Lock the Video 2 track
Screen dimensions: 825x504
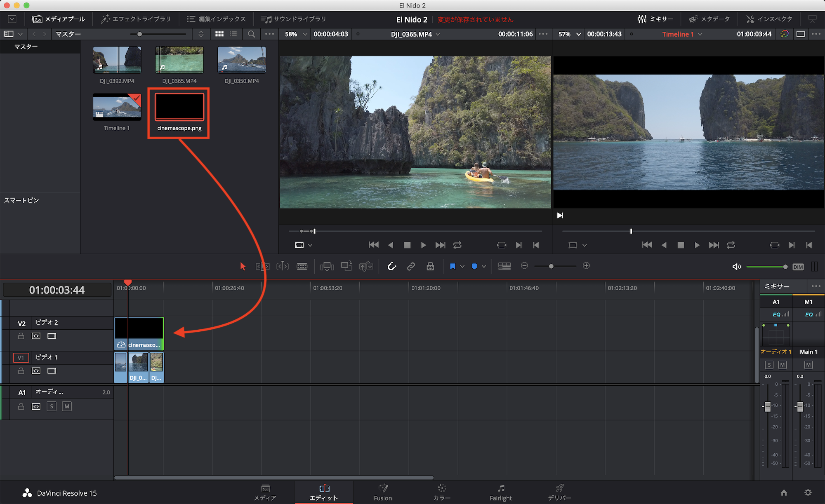21,336
